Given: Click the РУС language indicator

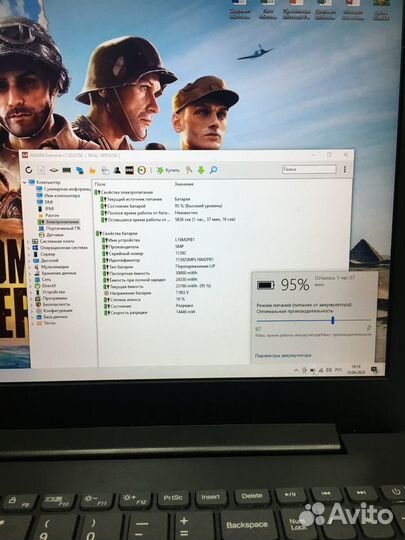Looking at the screenshot, I should tap(339, 370).
